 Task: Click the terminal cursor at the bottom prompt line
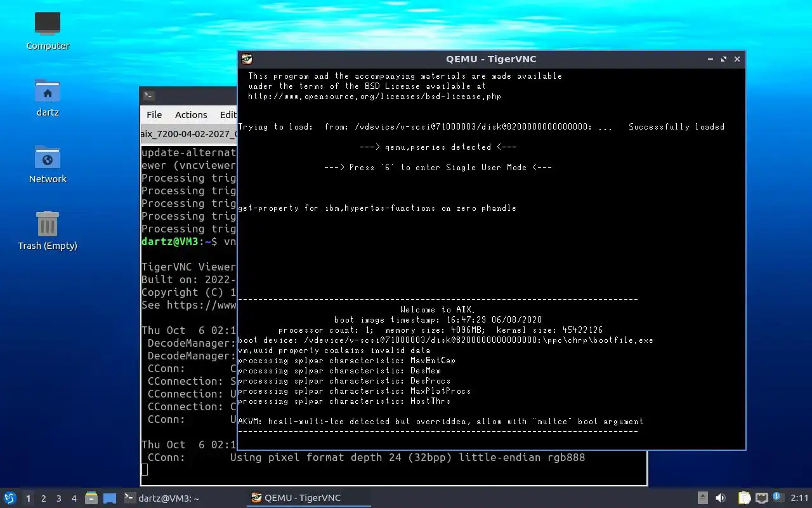click(145, 469)
